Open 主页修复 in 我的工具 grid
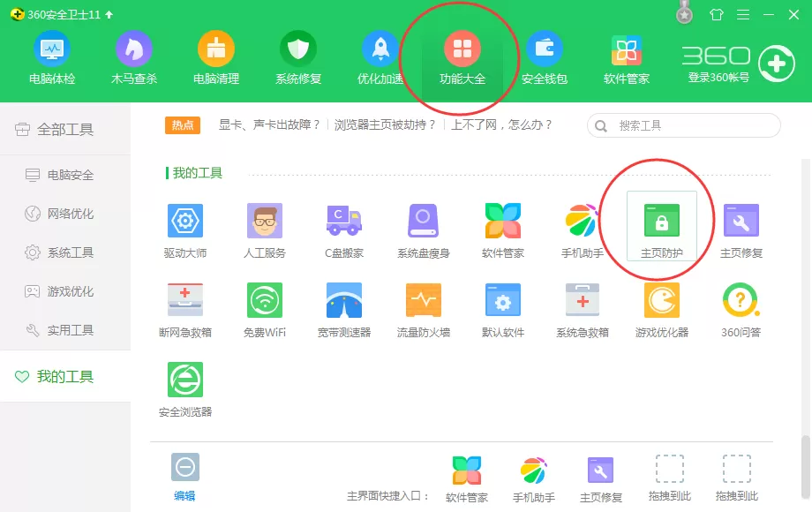The image size is (812, 512). pyautogui.click(x=741, y=231)
